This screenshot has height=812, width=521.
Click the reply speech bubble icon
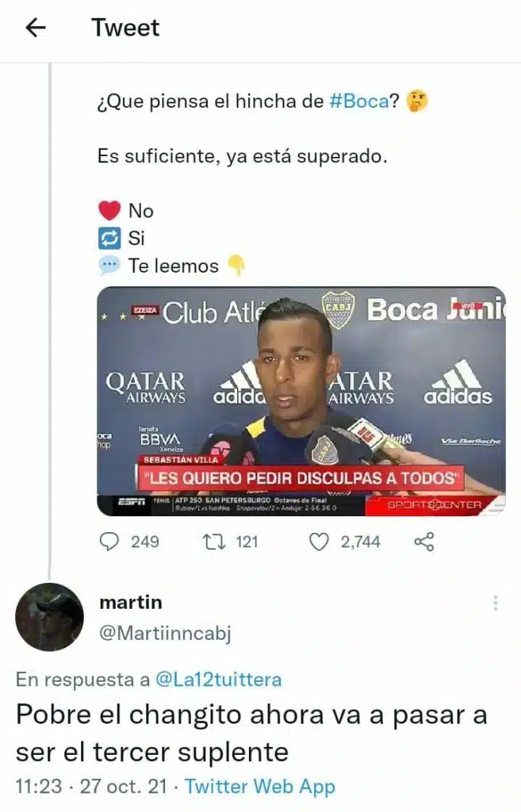click(109, 542)
